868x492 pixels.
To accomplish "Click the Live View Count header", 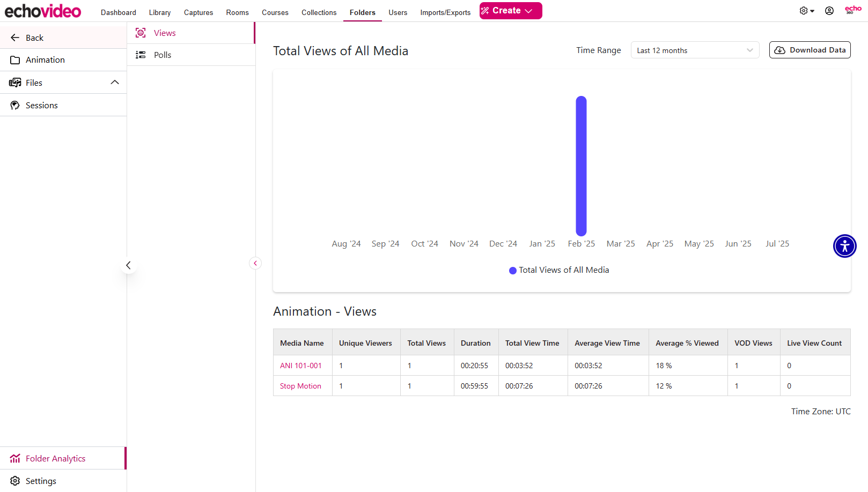I will point(814,343).
